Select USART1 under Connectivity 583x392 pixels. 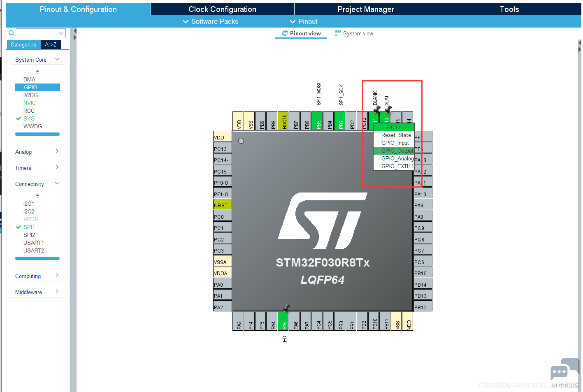click(x=34, y=243)
